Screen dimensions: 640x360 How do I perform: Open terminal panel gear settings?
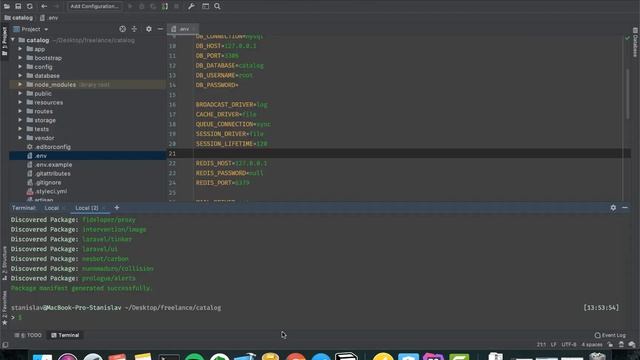(x=613, y=208)
